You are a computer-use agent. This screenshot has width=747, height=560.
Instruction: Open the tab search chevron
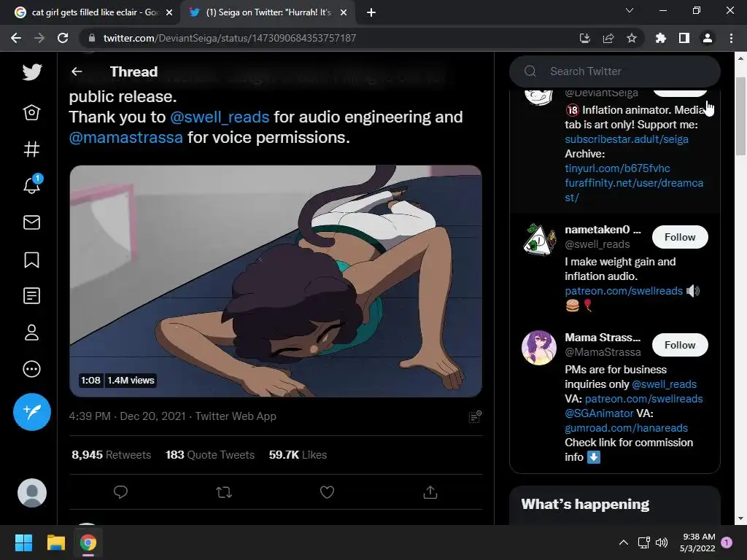pyautogui.click(x=630, y=10)
